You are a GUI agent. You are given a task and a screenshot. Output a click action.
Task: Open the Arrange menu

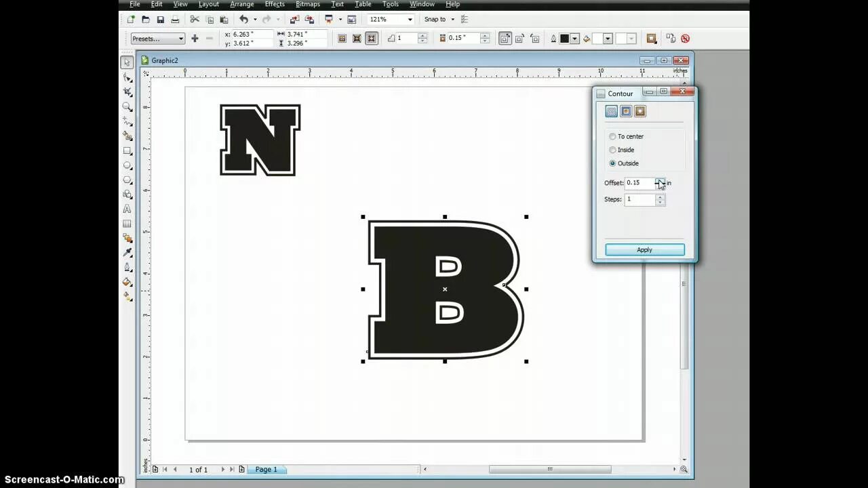point(242,4)
